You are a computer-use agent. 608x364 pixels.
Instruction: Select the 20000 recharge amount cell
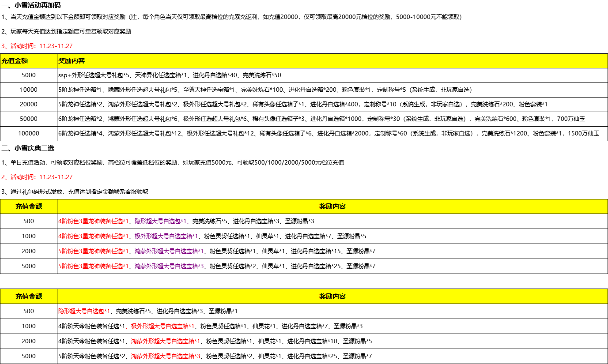pos(29,104)
